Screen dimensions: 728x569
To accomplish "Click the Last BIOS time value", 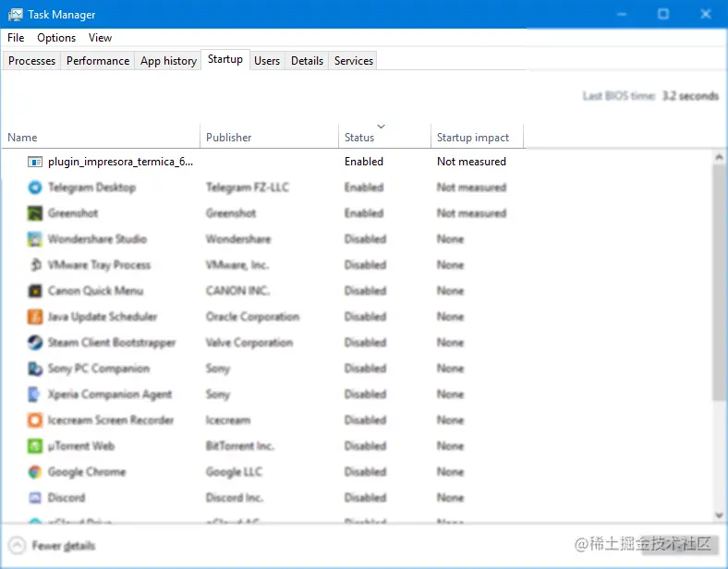I will coord(690,96).
